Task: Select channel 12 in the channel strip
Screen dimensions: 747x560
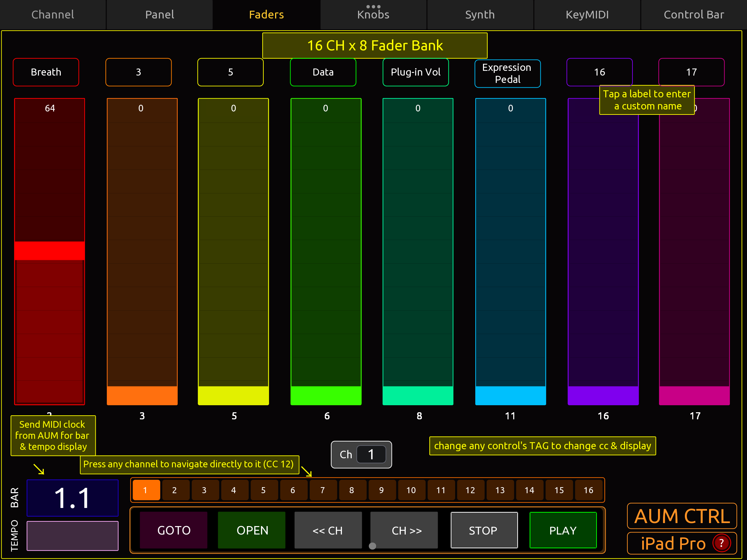Action: [x=471, y=490]
